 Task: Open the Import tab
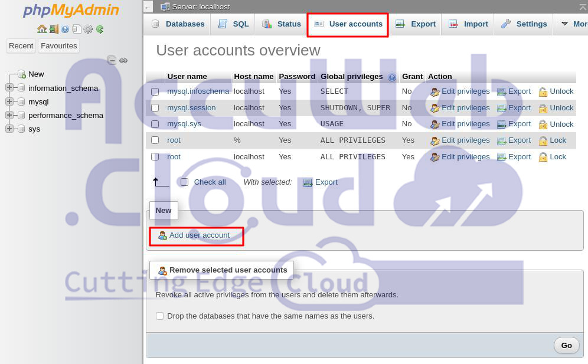click(468, 24)
